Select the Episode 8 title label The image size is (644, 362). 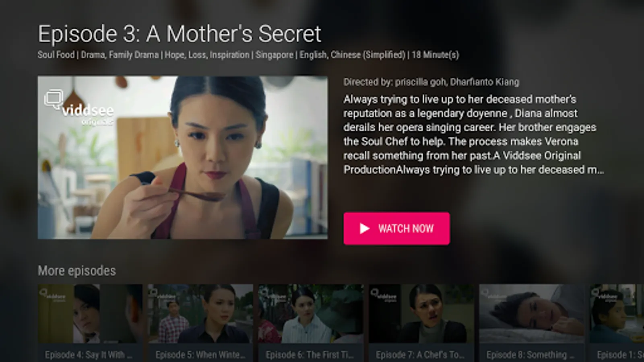(530, 355)
